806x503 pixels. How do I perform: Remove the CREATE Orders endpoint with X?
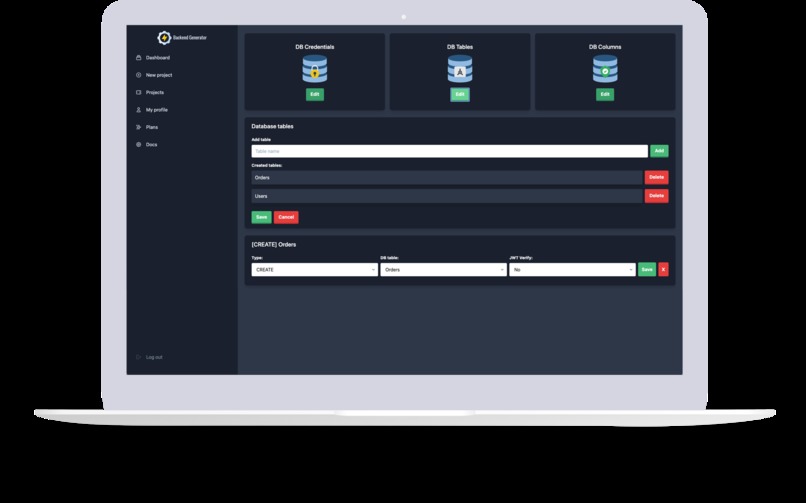tap(663, 270)
